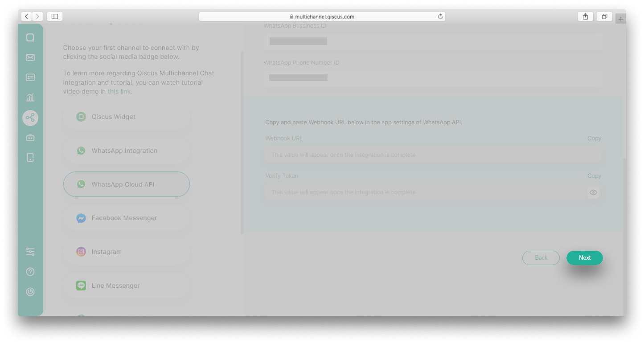Click the Facebook Messenger badge icon
Viewport: 644px width, 343px height.
pos(81,218)
